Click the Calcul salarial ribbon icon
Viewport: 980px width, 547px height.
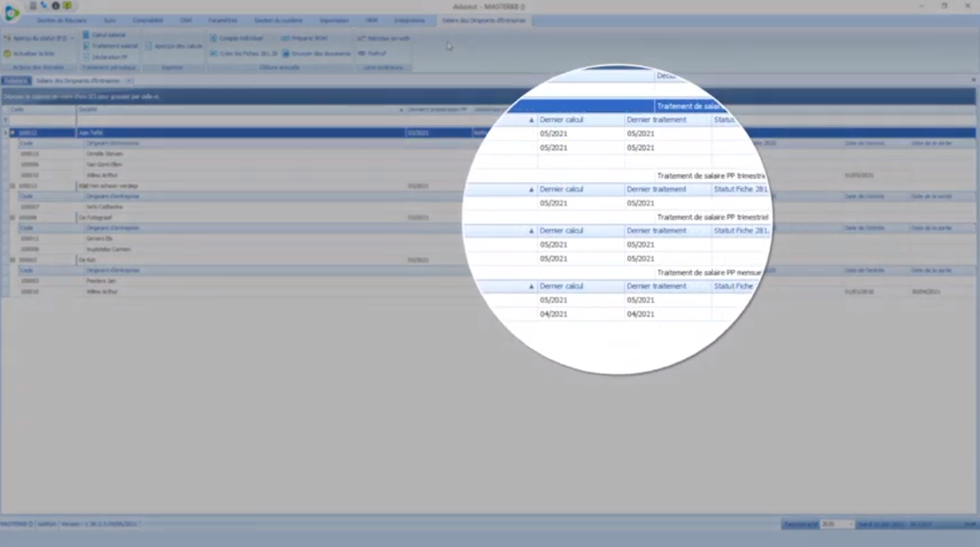pyautogui.click(x=86, y=35)
